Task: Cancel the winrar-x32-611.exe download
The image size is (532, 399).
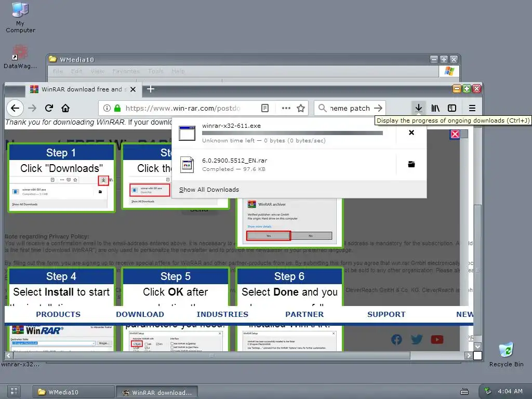Action: 411,132
